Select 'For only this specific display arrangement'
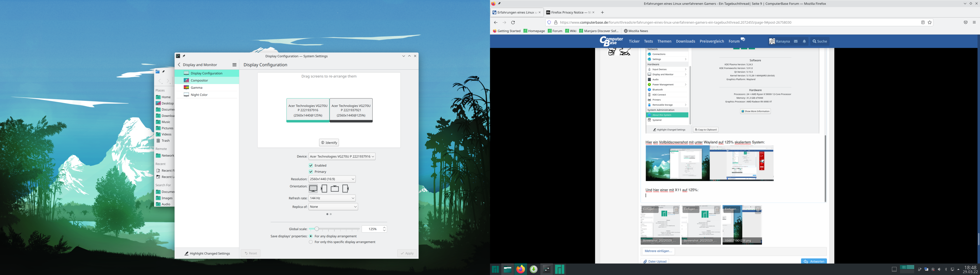Image resolution: width=980 pixels, height=275 pixels. click(311, 242)
